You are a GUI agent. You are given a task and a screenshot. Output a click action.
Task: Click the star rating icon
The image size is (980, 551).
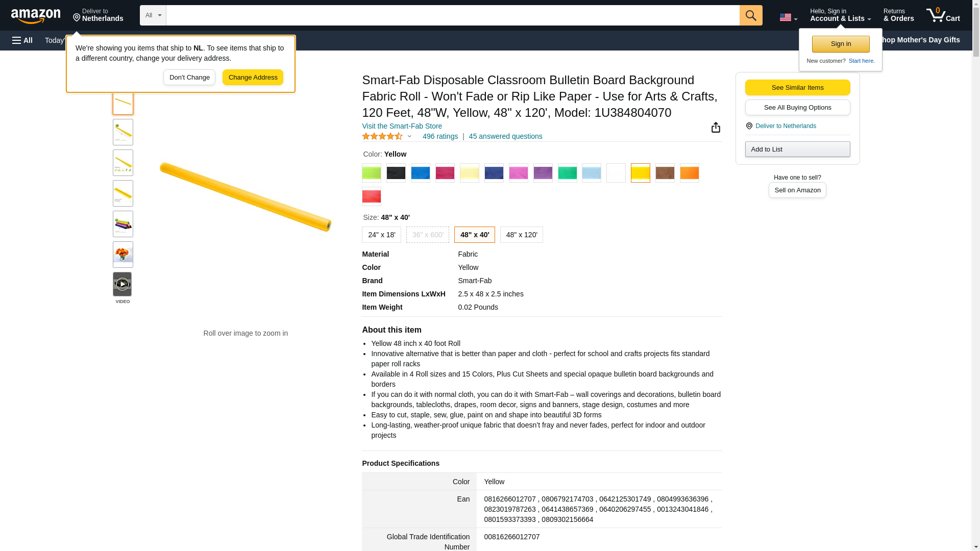point(382,136)
